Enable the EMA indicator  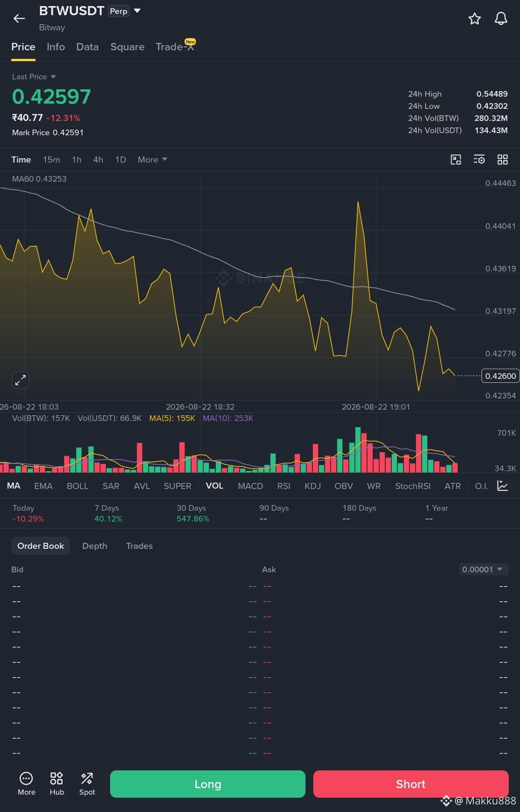(x=43, y=486)
